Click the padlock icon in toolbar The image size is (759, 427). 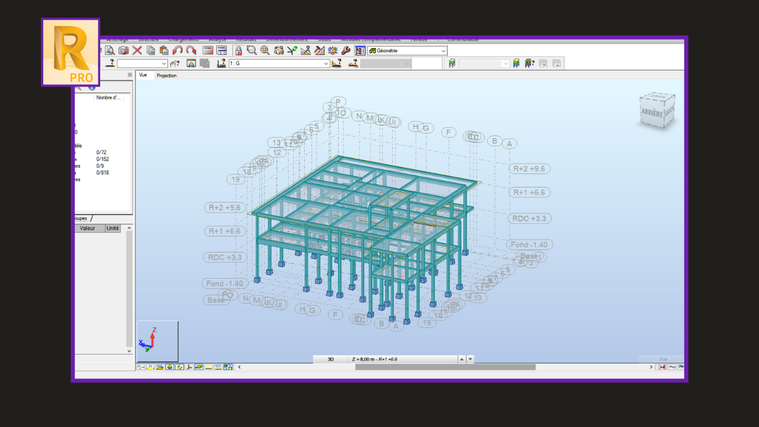(x=238, y=50)
